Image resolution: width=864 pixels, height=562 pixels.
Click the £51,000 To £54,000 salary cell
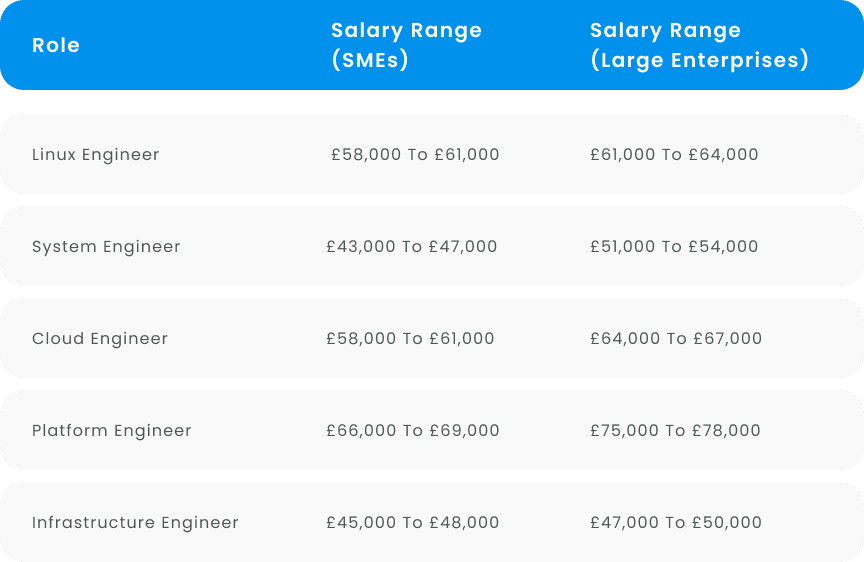point(674,246)
